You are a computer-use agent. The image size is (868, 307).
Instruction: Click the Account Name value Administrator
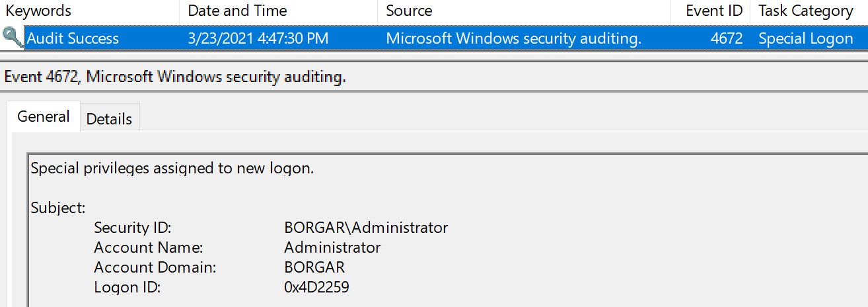coord(332,247)
